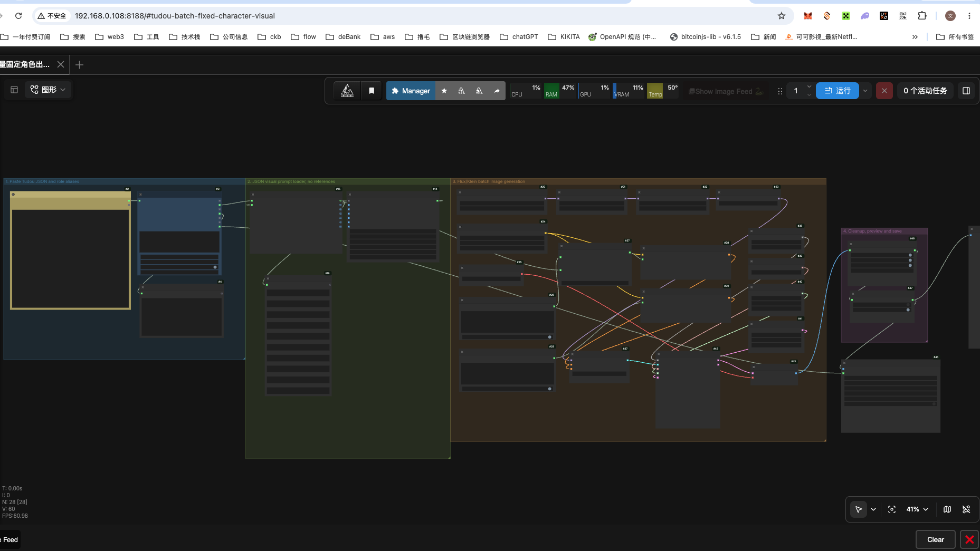Click the share arrow icon in toolbar
This screenshot has height=551, width=980.
(497, 91)
